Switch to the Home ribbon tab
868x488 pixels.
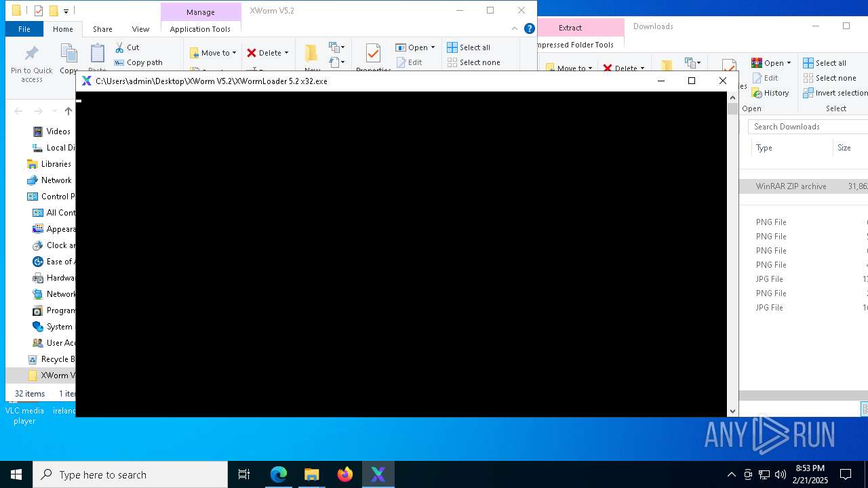[x=63, y=29]
